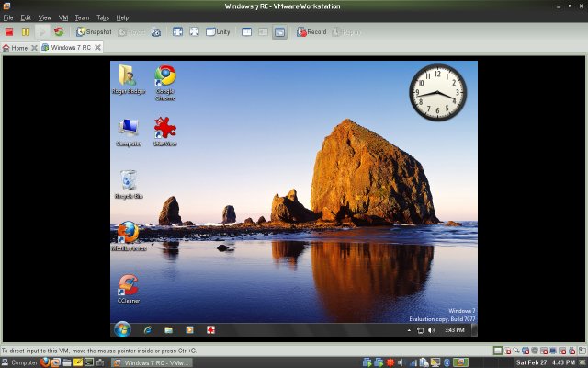Viewport: 588px width, 368px height.
Task: Click the Show Desktop strip in guest taskbar
Action: [474, 329]
